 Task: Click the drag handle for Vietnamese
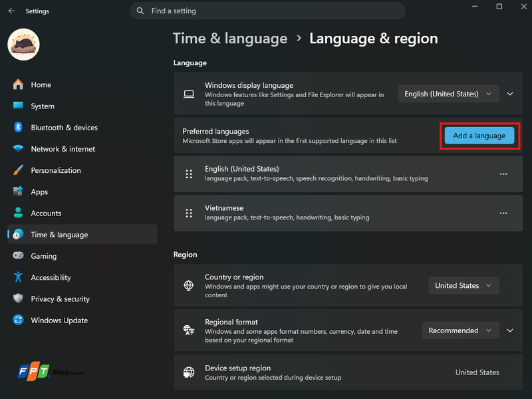[x=189, y=213]
